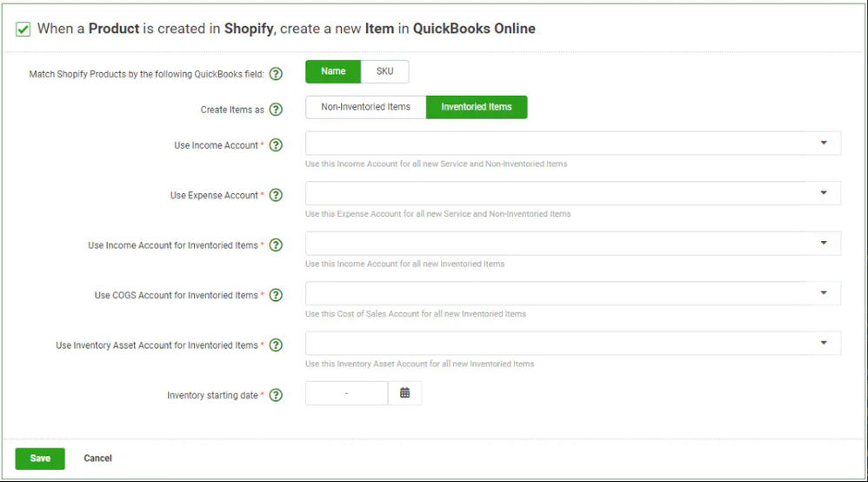Expand the Use Income Account dropdown

(x=823, y=143)
